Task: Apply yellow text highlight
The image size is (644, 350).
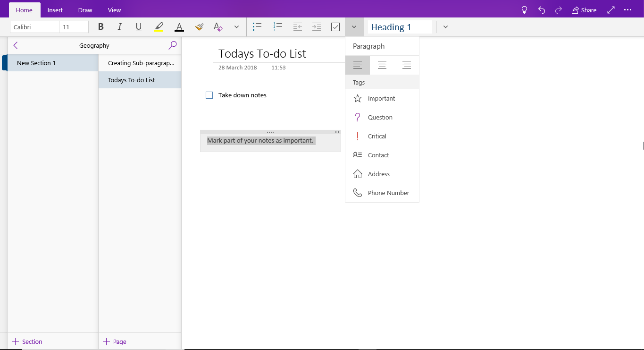Action: (159, 27)
